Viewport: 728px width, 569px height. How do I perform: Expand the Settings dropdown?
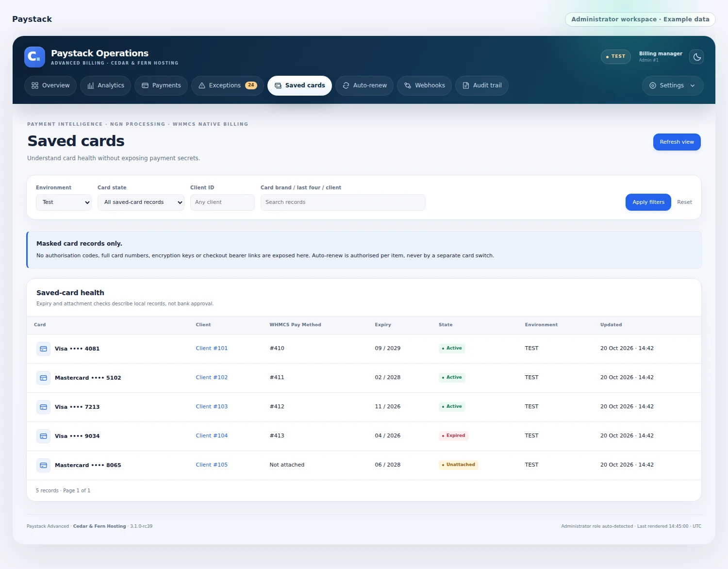pos(673,85)
